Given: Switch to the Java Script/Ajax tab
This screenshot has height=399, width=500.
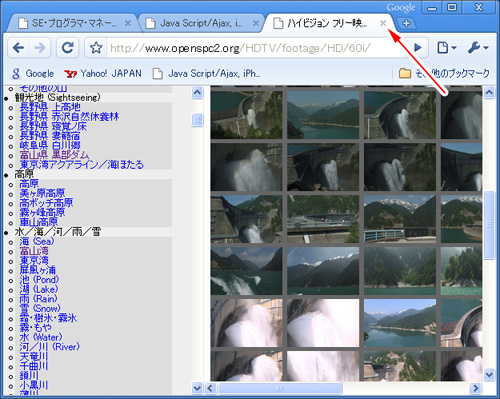Looking at the screenshot, I should (200, 23).
